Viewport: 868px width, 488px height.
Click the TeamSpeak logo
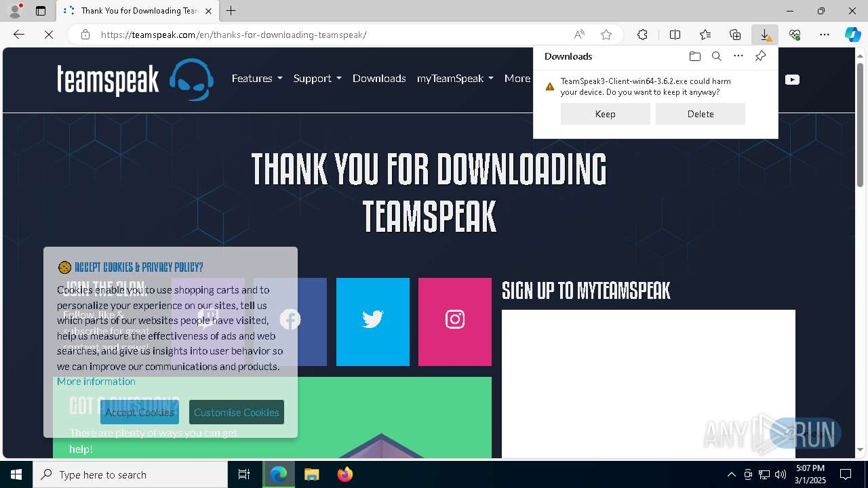(135, 79)
